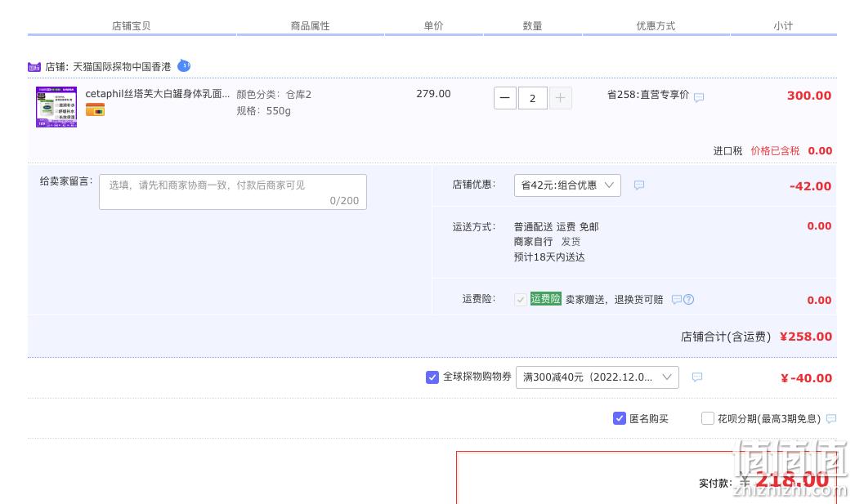This screenshot has width=855, height=504.
Task: Click the unit price 279.00
Action: (x=433, y=94)
